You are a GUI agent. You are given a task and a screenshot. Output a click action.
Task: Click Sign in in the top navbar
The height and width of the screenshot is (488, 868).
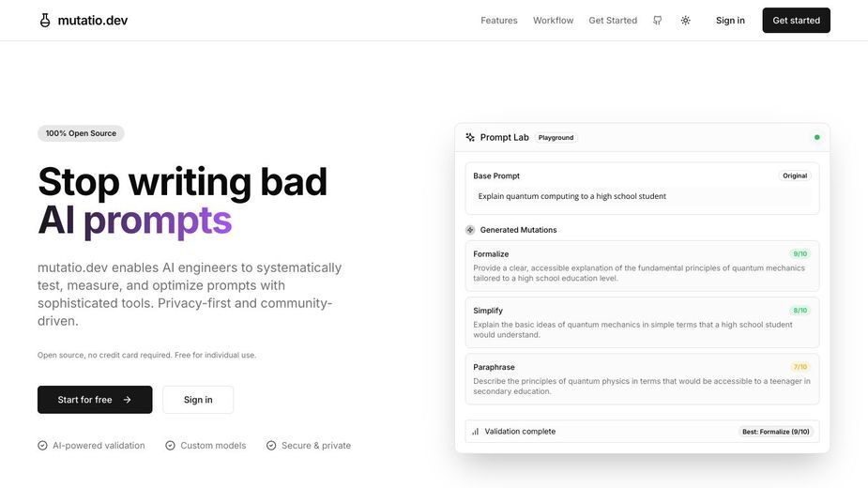tap(730, 21)
